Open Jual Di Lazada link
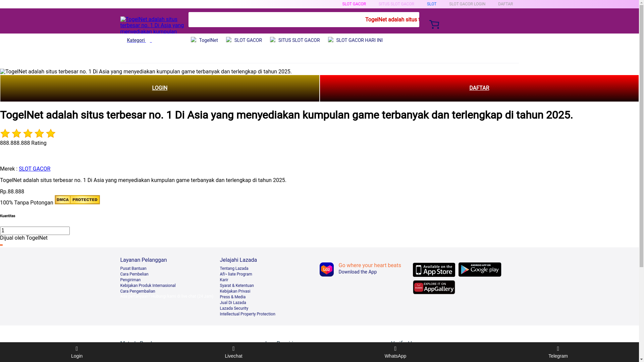 click(x=233, y=303)
